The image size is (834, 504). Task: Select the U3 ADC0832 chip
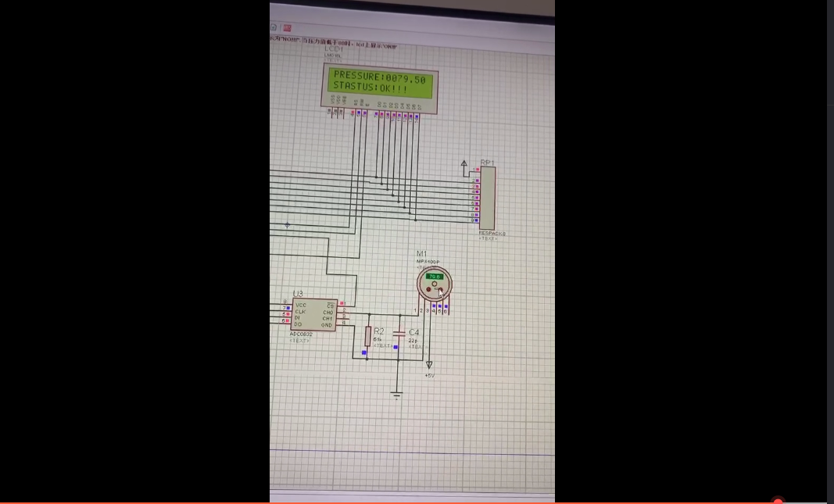(x=313, y=315)
